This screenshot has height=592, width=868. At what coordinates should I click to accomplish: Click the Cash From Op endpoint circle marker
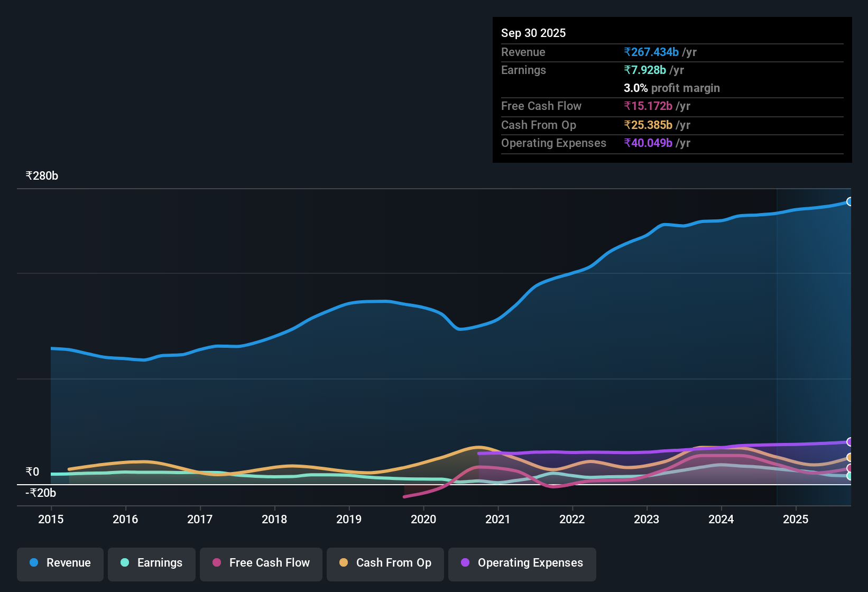[850, 458]
